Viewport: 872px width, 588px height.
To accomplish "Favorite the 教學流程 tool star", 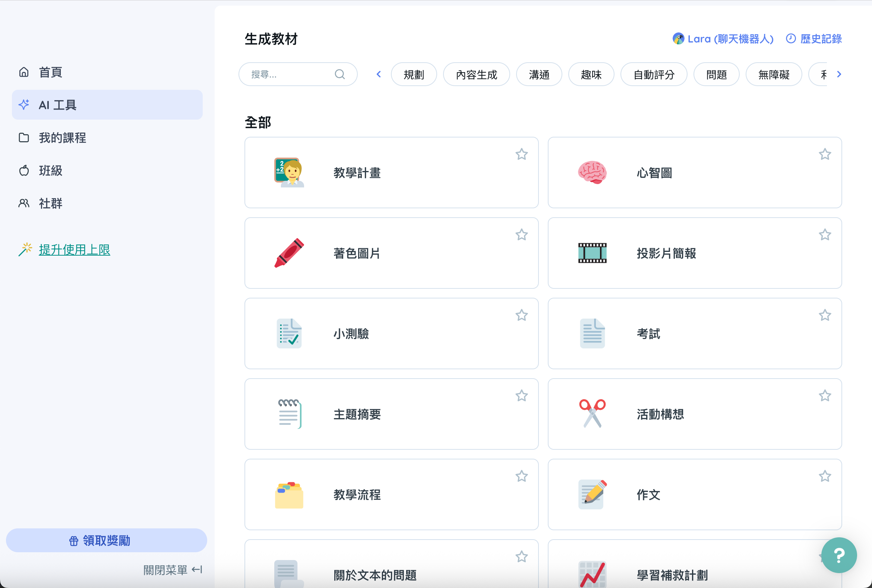I will coord(521,476).
